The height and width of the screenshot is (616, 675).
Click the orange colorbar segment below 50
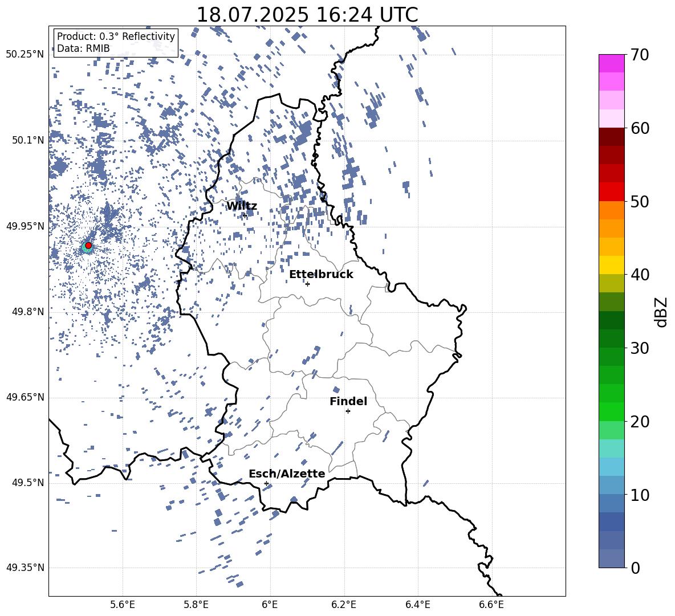612,210
